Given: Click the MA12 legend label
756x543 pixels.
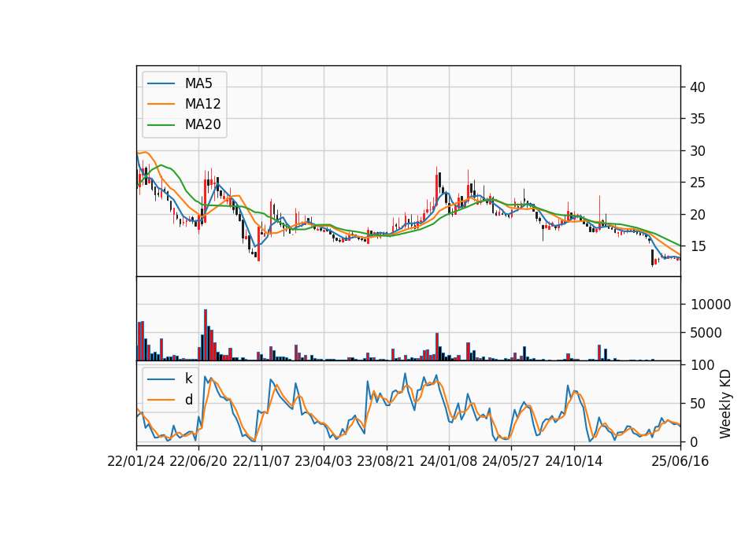Looking at the screenshot, I should coord(202,104).
